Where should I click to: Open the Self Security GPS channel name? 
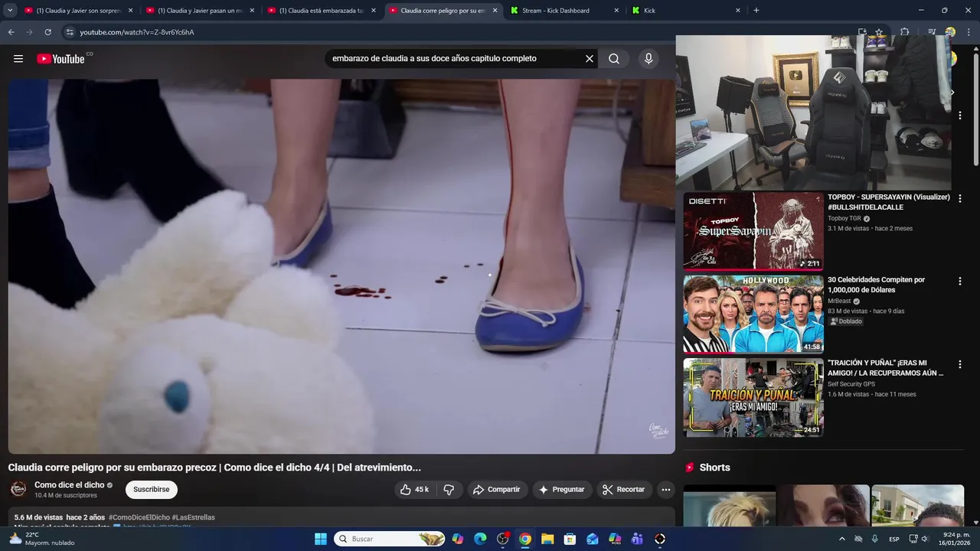point(851,384)
